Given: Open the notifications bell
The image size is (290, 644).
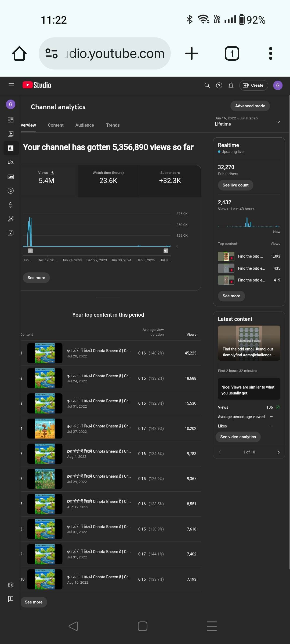Looking at the screenshot, I should click(x=231, y=85).
